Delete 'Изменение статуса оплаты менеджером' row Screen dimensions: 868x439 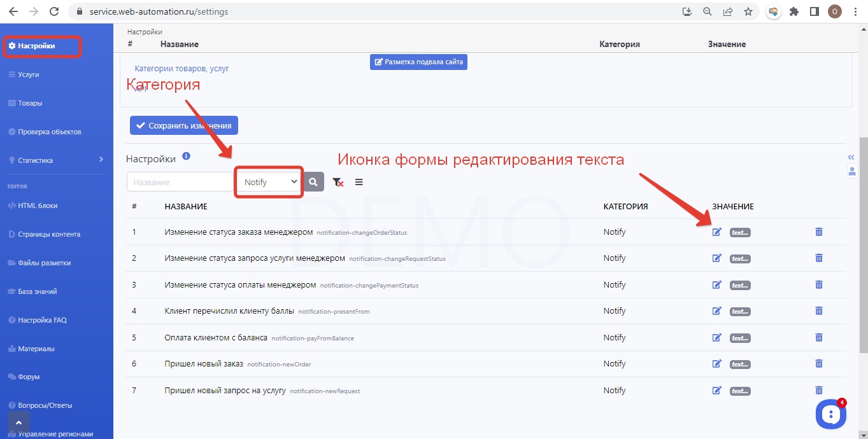(x=819, y=285)
